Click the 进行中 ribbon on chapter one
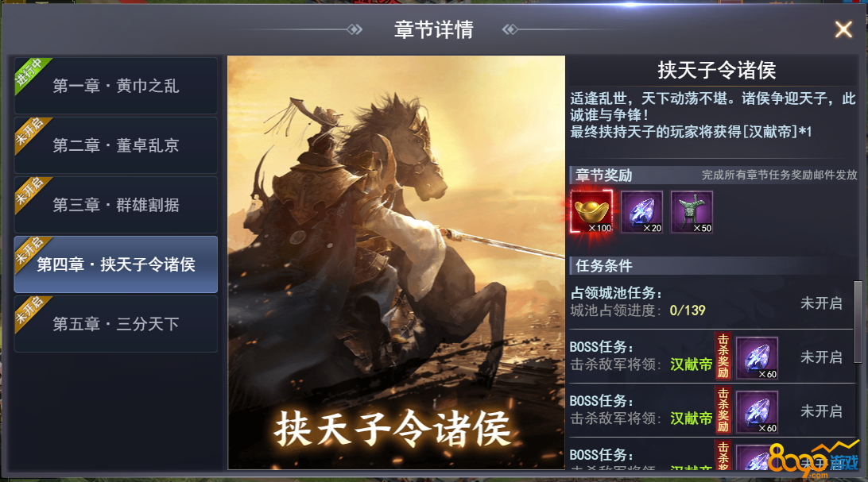This screenshot has width=868, height=482. (30, 74)
